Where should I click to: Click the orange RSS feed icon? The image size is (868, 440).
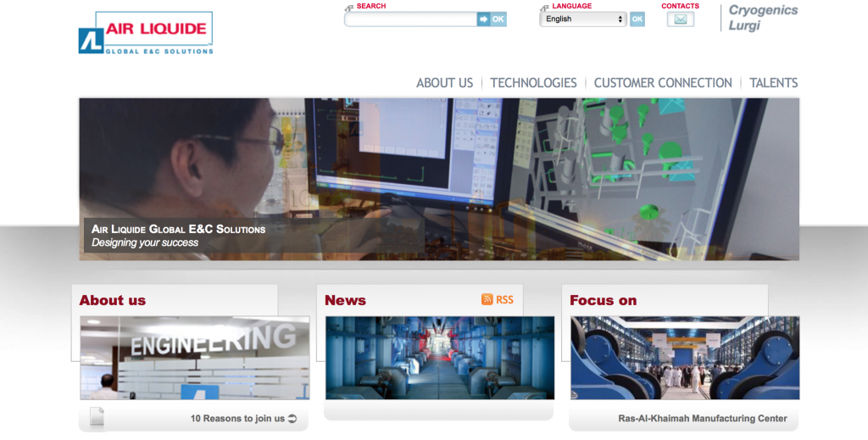click(487, 299)
